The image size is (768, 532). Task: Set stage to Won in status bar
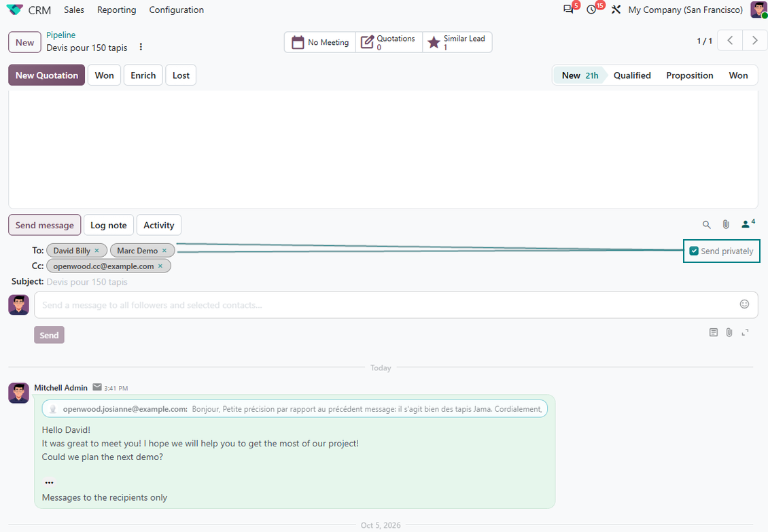738,75
